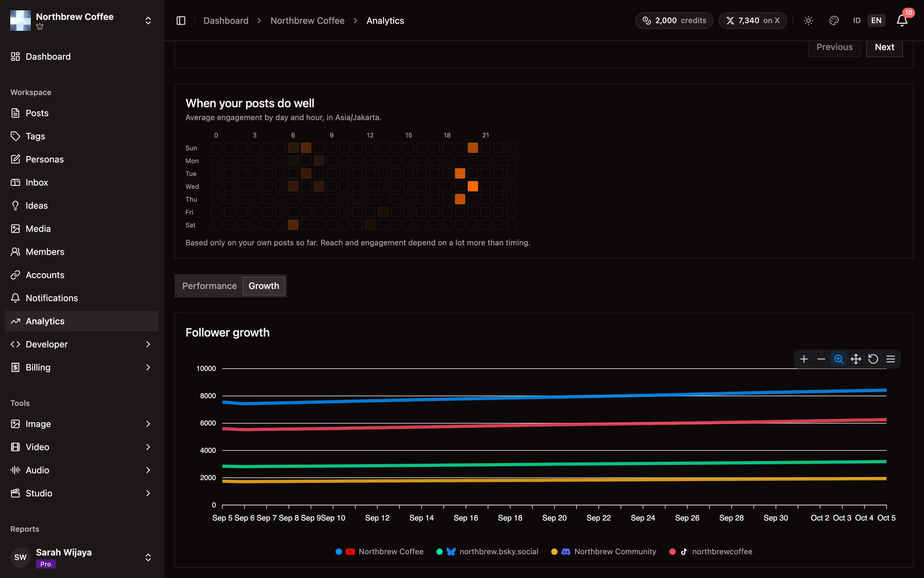
Task: Switch to the Performance tab
Action: (x=209, y=286)
